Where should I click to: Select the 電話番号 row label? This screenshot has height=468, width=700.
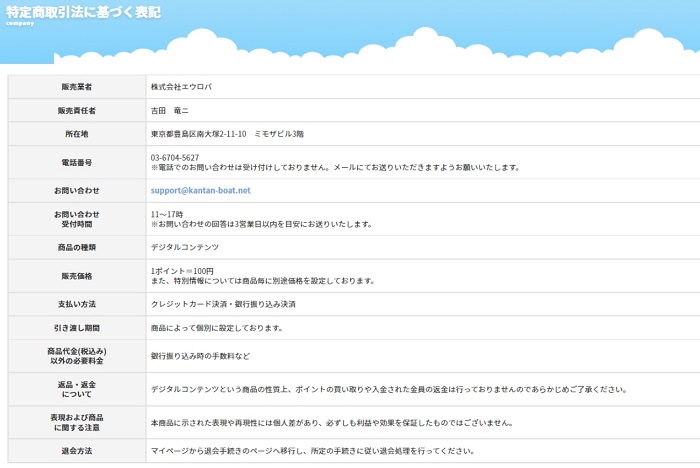click(x=77, y=162)
